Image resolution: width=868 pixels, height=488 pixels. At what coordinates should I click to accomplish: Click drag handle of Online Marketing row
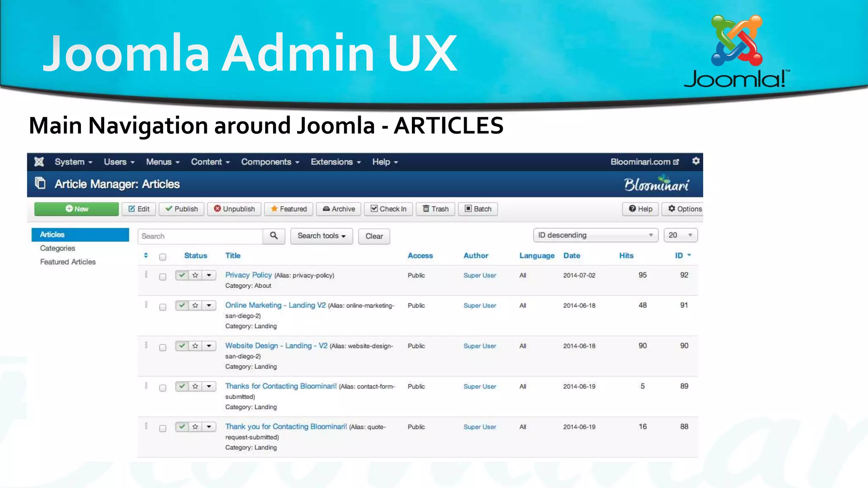click(146, 305)
